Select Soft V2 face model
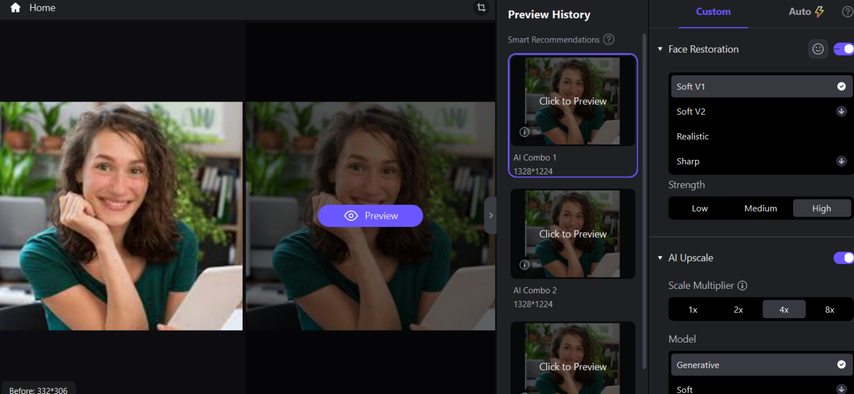 click(x=761, y=112)
